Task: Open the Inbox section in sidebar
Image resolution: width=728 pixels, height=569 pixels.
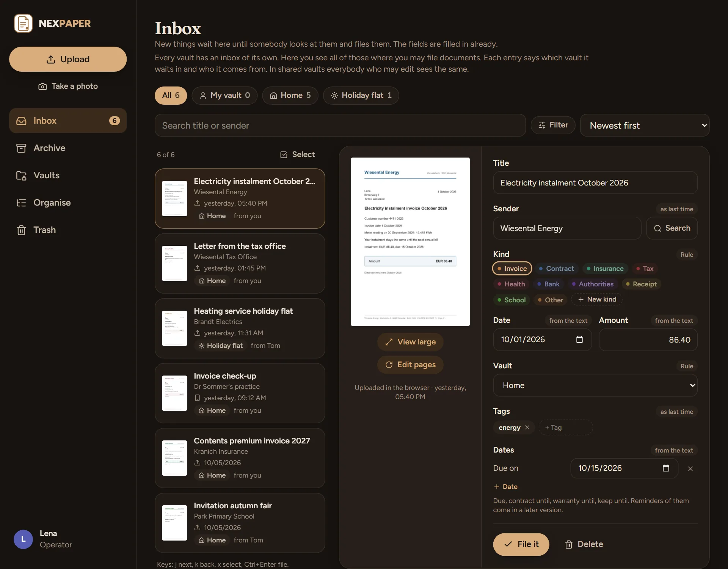Action: tap(68, 121)
